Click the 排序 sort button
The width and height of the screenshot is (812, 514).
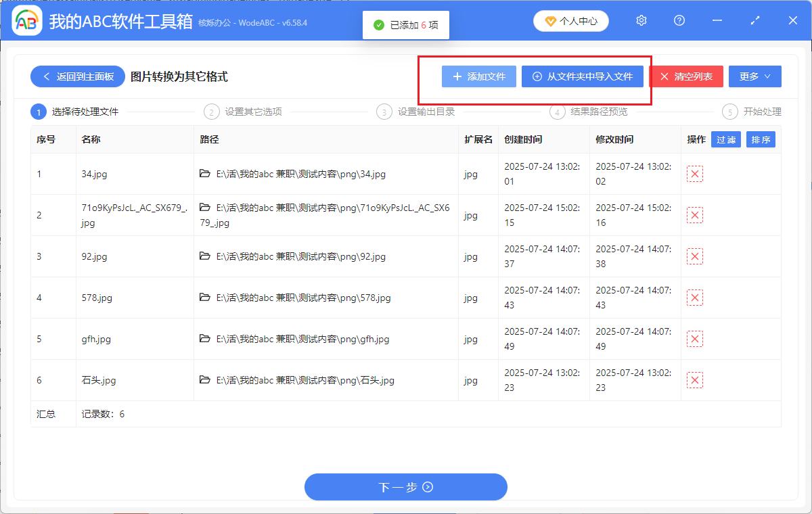tap(761, 140)
